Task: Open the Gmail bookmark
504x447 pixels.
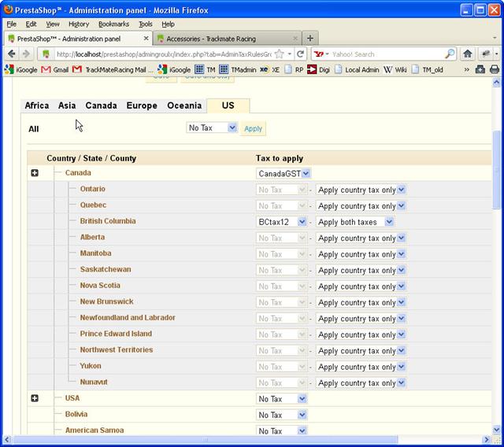Action: [55, 70]
